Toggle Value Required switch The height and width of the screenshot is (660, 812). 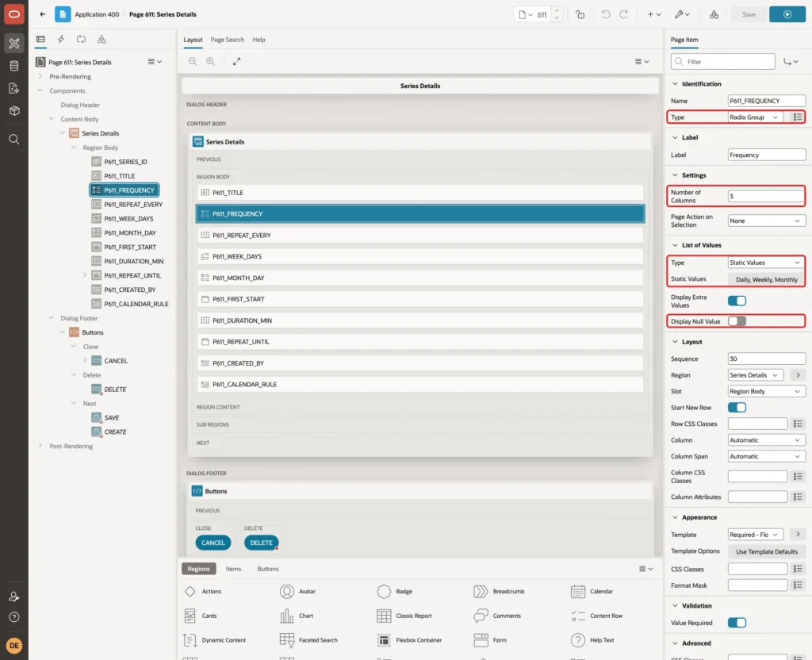tap(737, 623)
